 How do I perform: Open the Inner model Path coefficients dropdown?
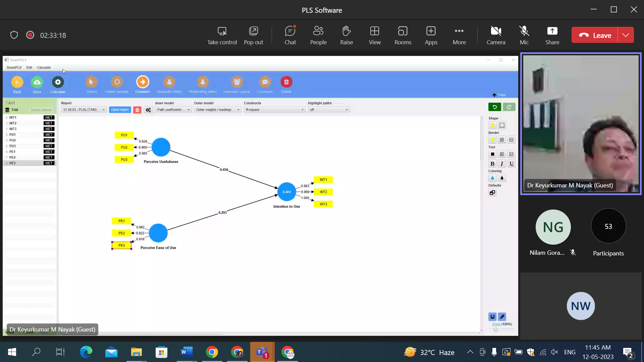coord(173,110)
